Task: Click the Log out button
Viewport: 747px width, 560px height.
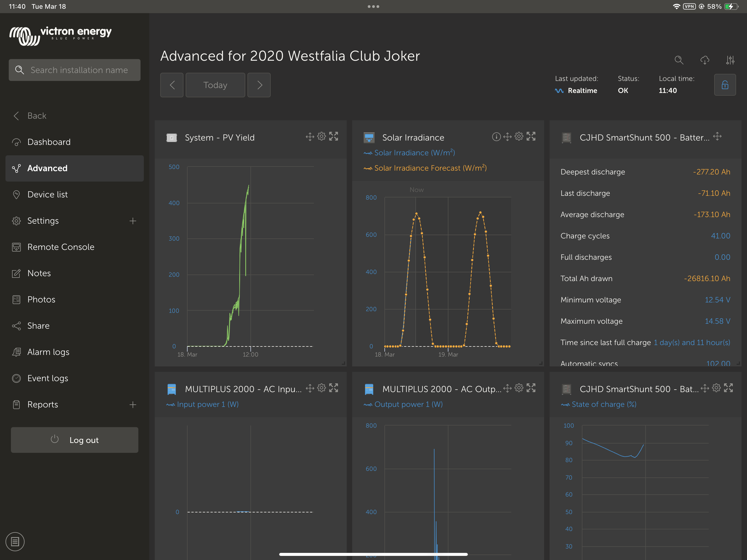Action: (x=75, y=440)
